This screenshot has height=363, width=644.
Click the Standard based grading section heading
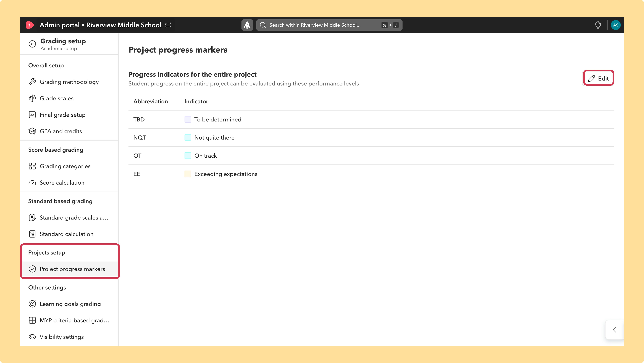point(60,201)
